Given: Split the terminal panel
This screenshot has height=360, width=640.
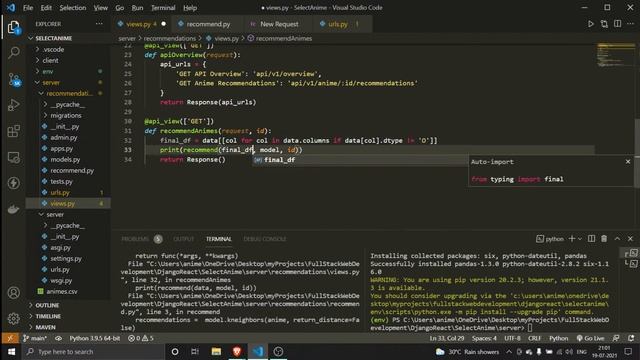Looking at the screenshot, I should [591, 239].
